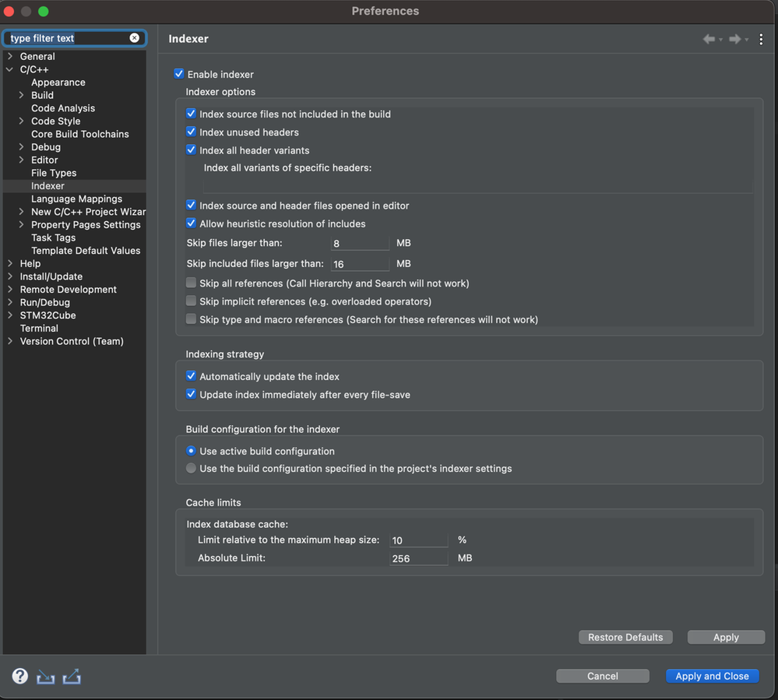The image size is (778, 700).
Task: Collapse the C/C++ tree node
Action: 10,69
